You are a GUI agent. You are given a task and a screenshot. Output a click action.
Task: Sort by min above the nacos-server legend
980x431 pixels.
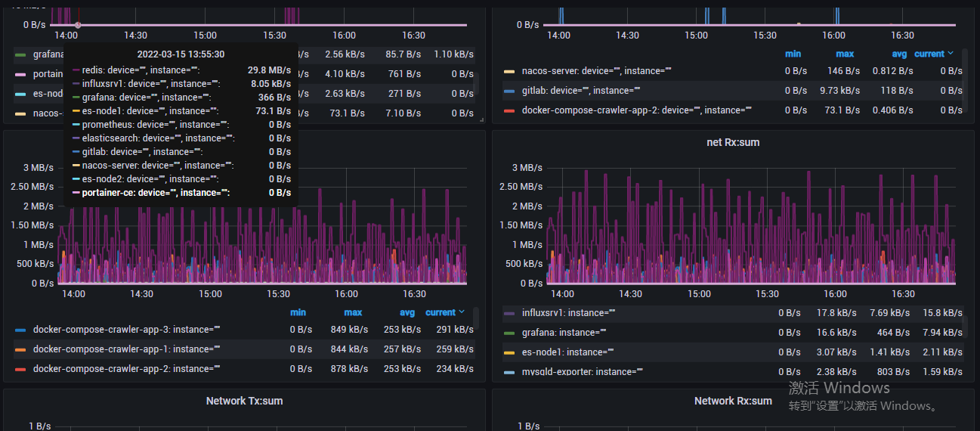(x=793, y=54)
